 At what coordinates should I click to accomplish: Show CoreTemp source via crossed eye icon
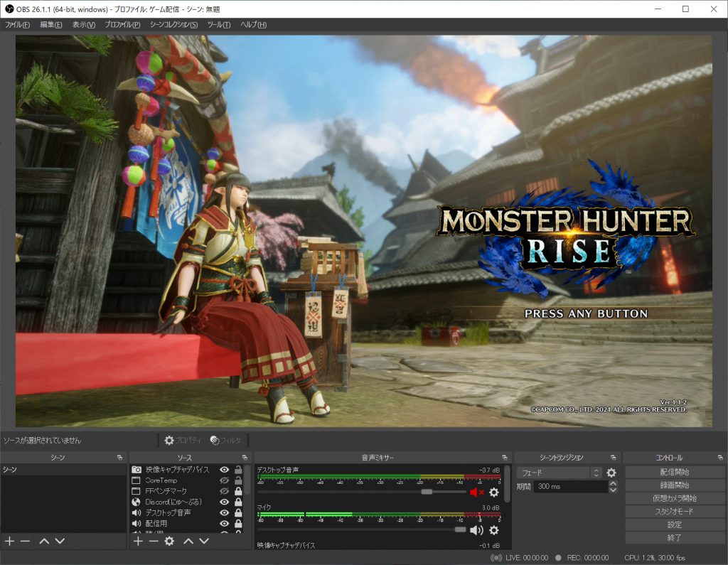point(224,480)
